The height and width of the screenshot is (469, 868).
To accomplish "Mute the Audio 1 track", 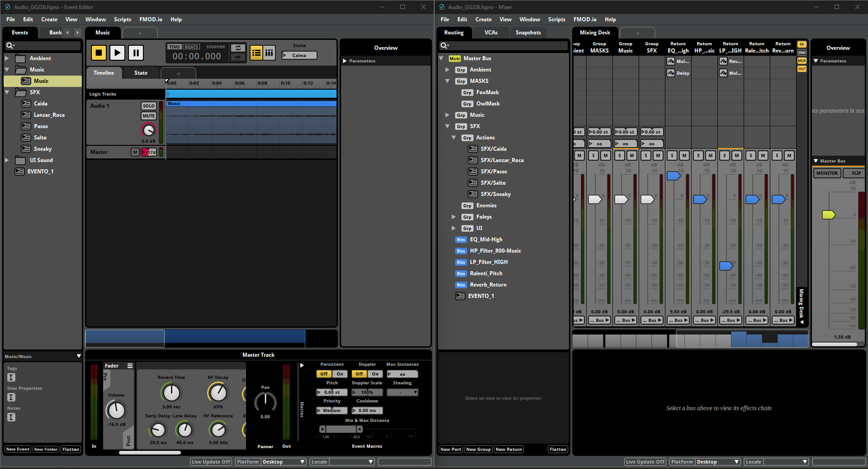I will 149,116.
